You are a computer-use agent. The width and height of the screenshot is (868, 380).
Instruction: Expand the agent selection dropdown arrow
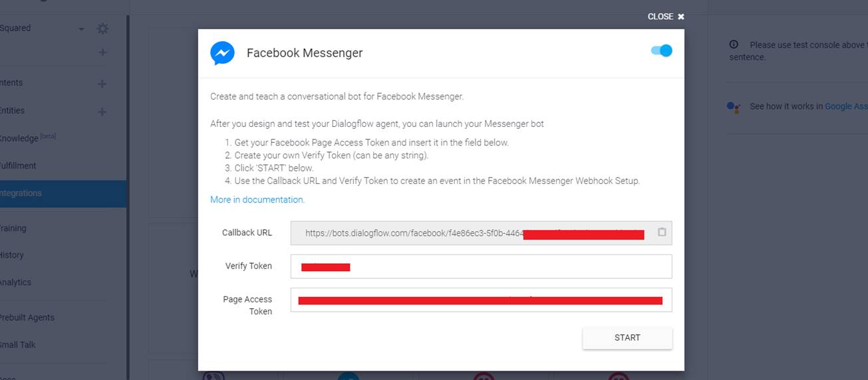82,29
